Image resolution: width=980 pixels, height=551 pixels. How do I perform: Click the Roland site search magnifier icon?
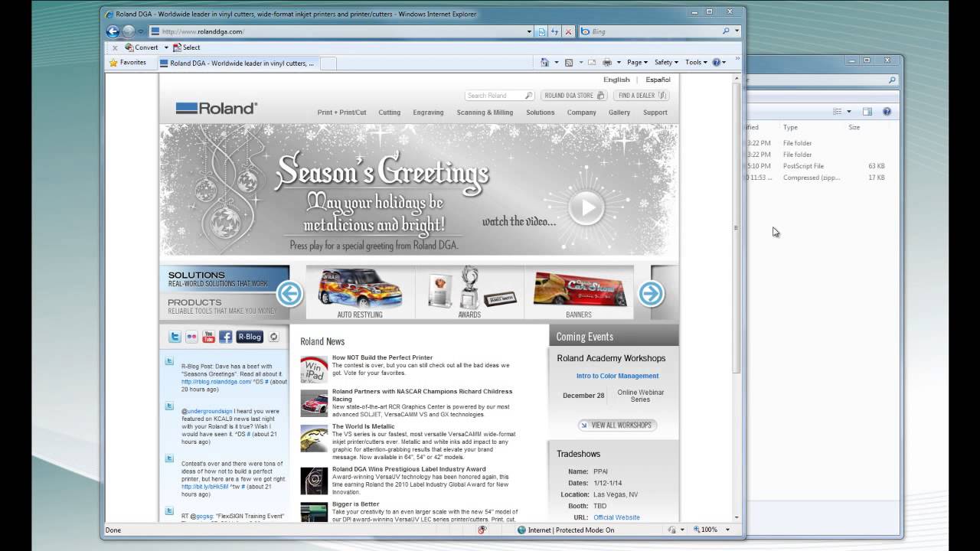click(528, 96)
